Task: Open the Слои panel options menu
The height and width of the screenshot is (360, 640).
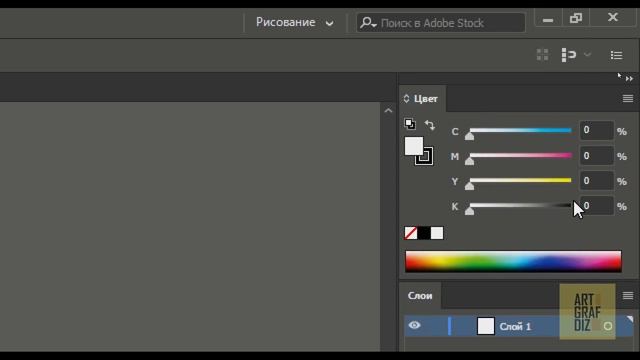Action: tap(628, 296)
